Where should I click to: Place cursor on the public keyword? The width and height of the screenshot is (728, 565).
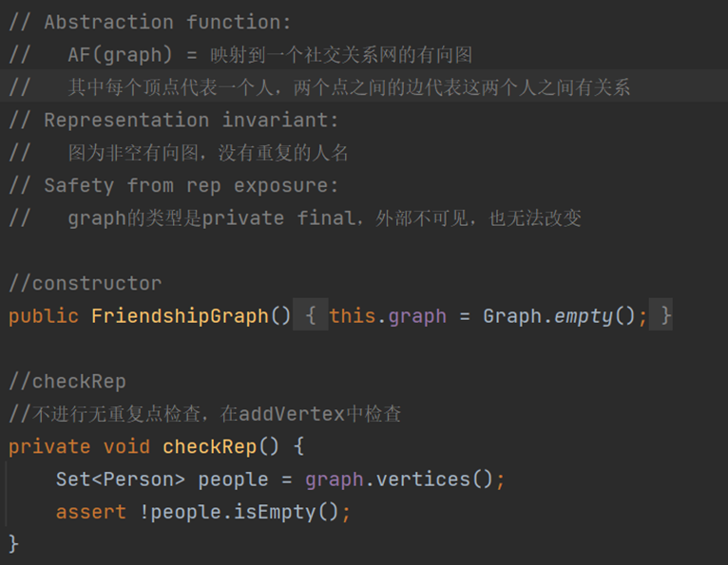tap(44, 315)
